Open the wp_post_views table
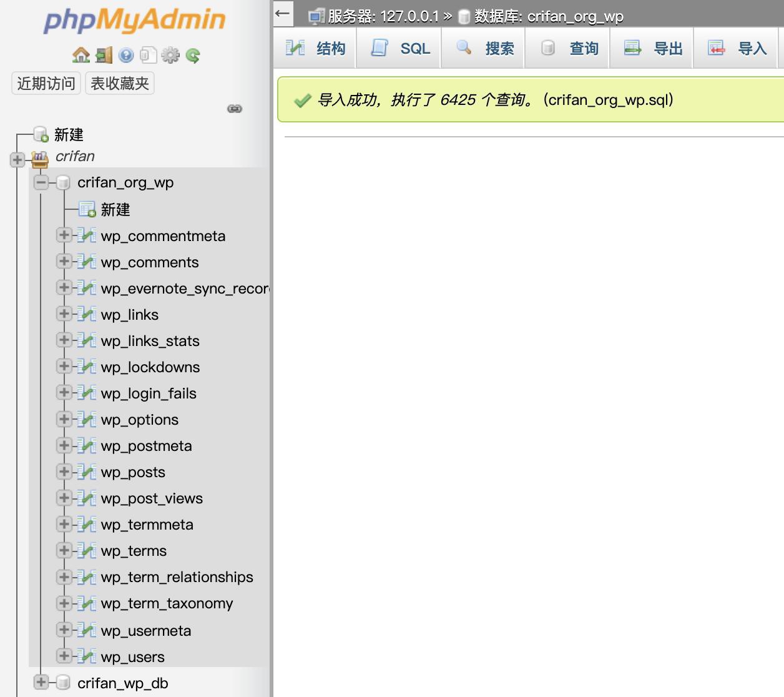 coord(152,498)
